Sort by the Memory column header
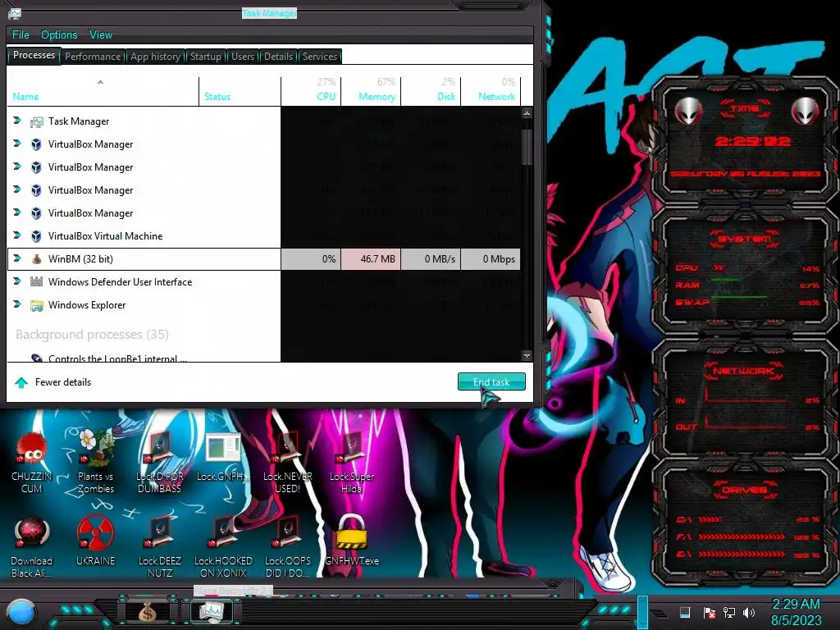The image size is (840, 630). [371, 91]
